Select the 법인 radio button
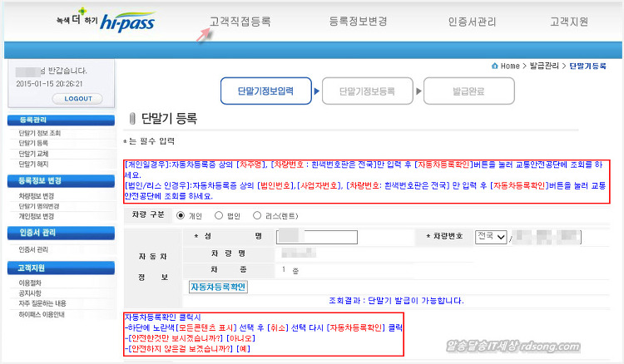624x364 pixels. pyautogui.click(x=217, y=215)
